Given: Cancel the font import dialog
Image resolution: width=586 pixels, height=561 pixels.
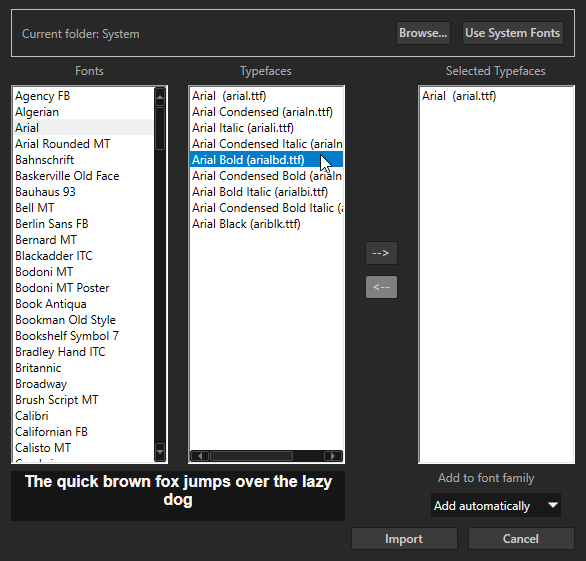Looking at the screenshot, I should [x=521, y=539].
